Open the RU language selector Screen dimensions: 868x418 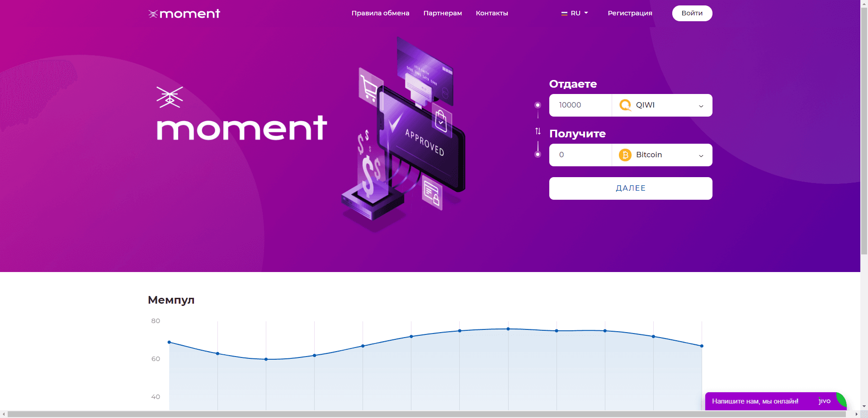[x=576, y=13]
